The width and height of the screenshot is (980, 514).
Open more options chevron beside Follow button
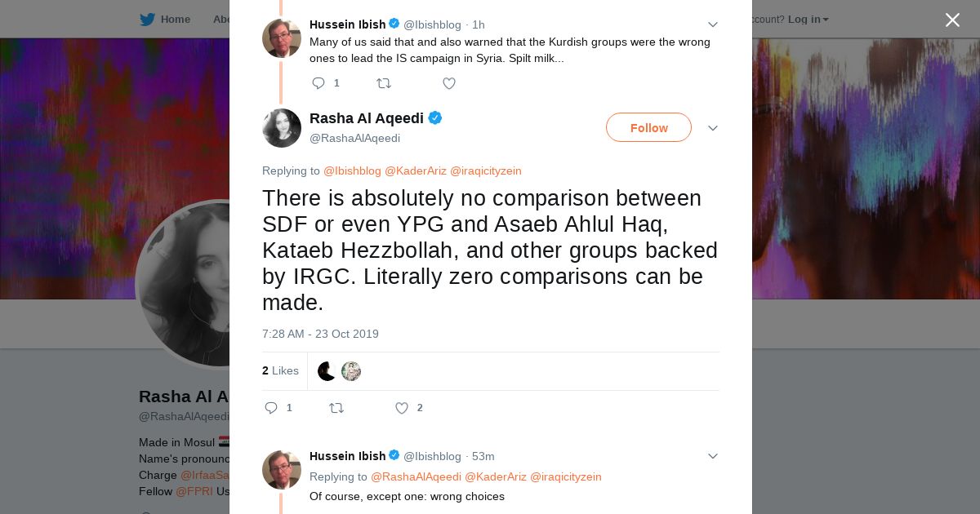click(x=713, y=128)
